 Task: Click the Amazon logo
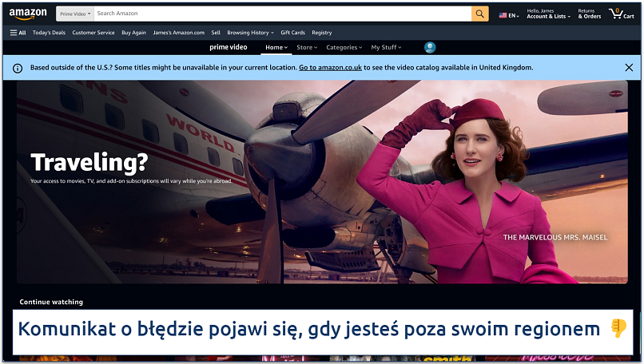click(x=28, y=14)
